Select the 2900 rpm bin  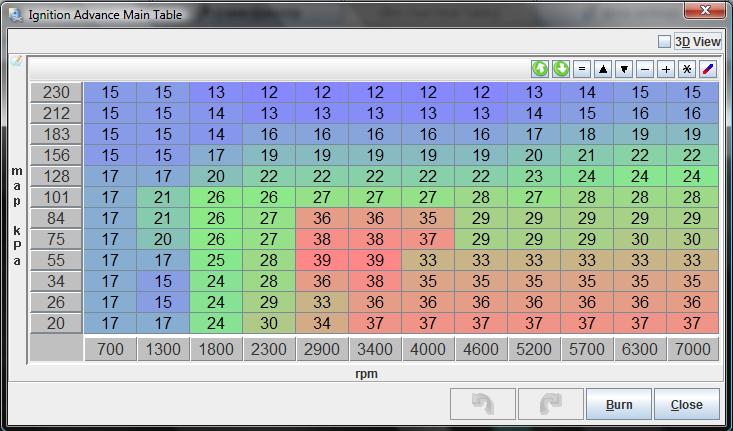pos(322,349)
